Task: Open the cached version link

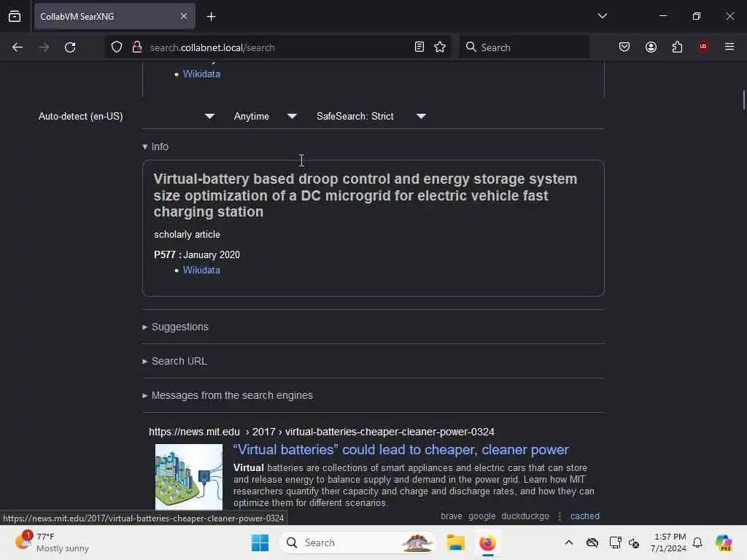Action: click(585, 516)
